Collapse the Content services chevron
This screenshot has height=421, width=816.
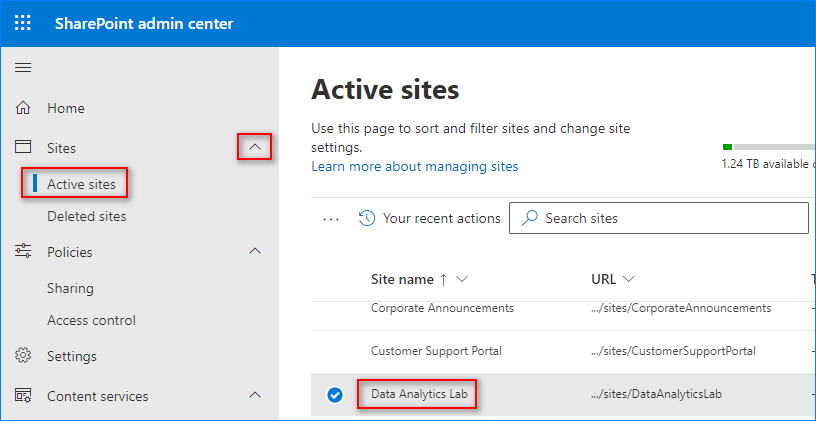click(254, 395)
